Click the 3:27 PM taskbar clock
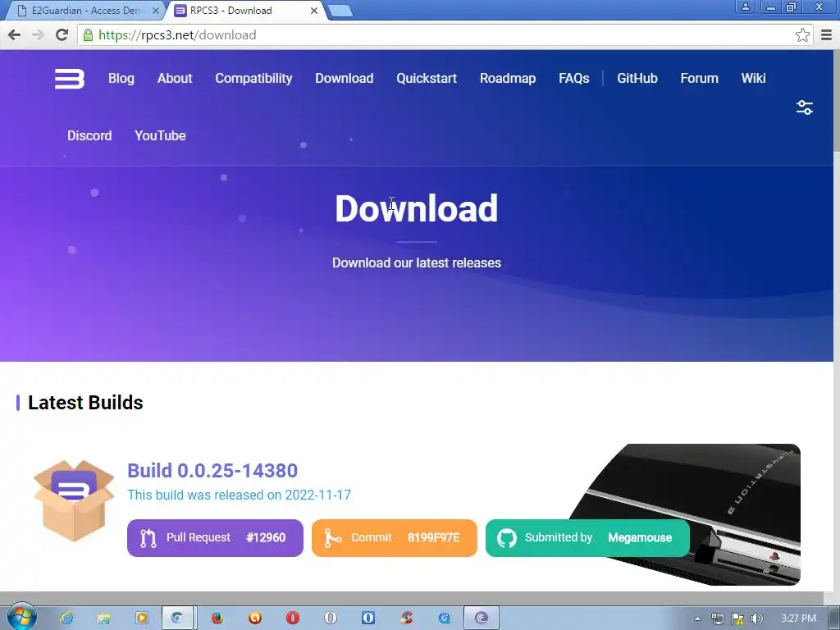Viewport: 840px width, 630px height. coord(798,619)
